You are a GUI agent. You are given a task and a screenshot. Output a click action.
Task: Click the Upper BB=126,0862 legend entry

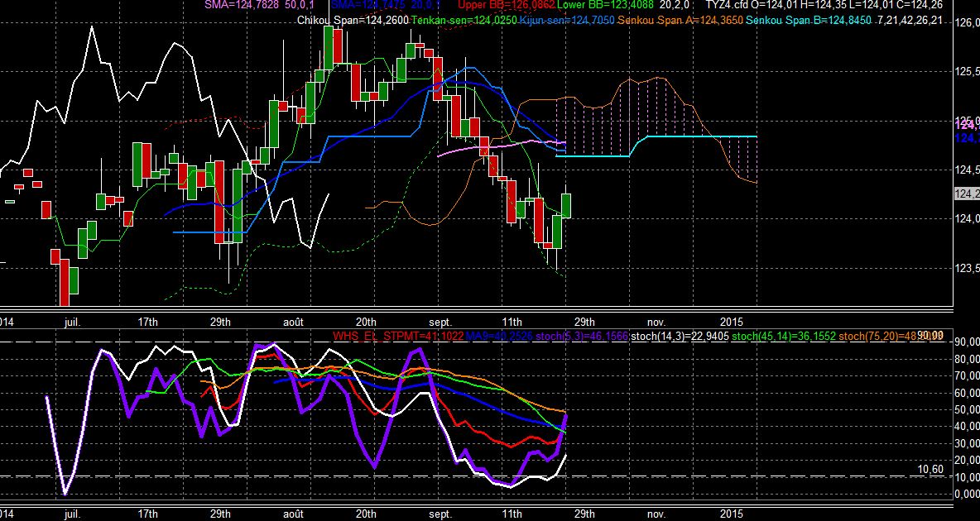pyautogui.click(x=507, y=5)
